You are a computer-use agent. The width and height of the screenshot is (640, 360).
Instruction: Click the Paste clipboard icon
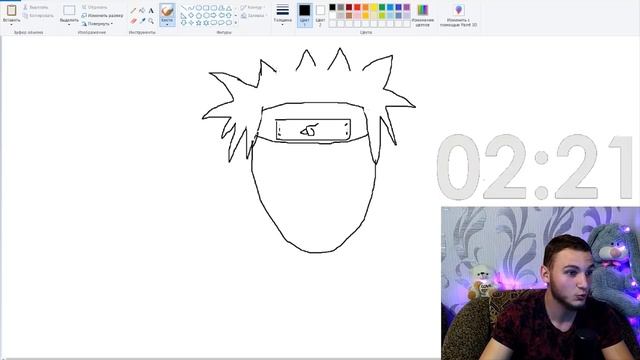[x=11, y=11]
